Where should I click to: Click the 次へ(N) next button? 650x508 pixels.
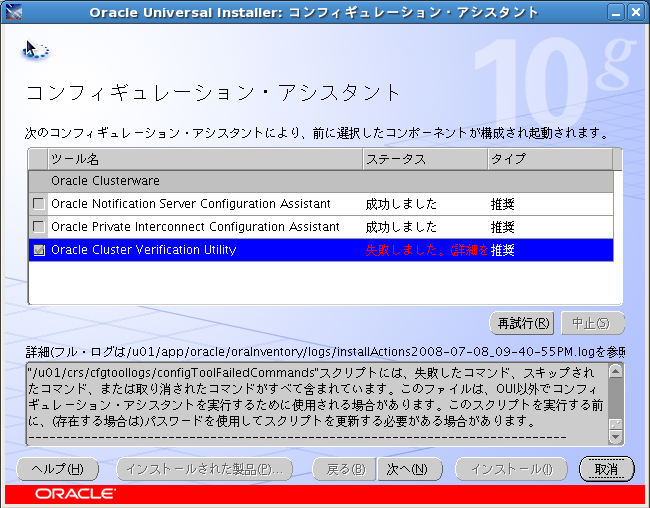410,469
